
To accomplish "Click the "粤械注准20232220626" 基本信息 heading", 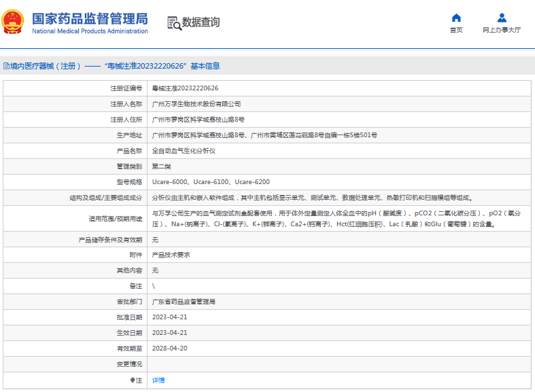I will (162, 66).
